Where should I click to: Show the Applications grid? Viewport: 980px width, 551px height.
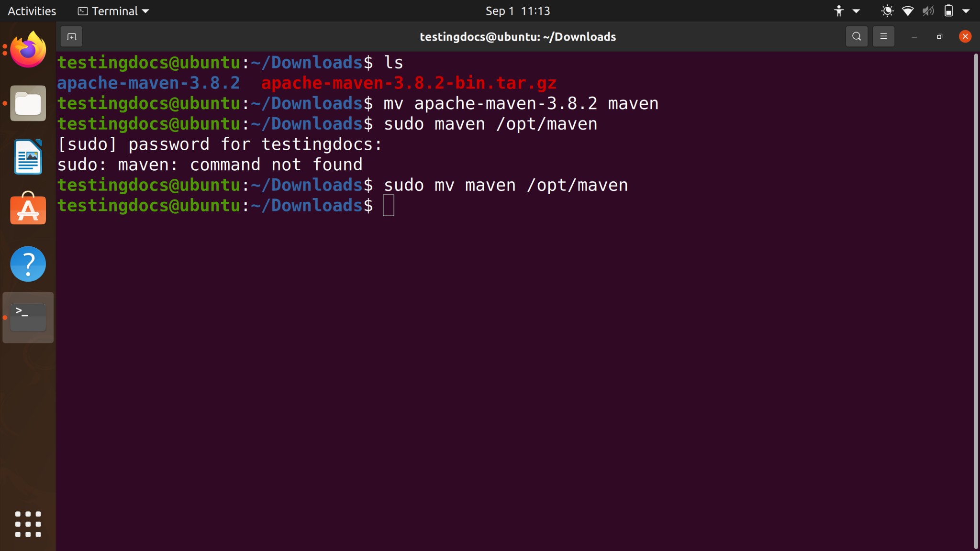[x=27, y=524]
